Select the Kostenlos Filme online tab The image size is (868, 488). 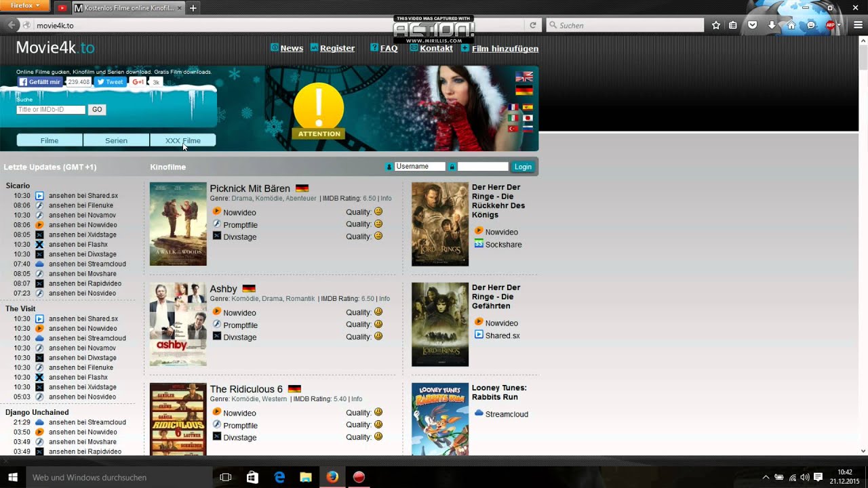tap(127, 8)
